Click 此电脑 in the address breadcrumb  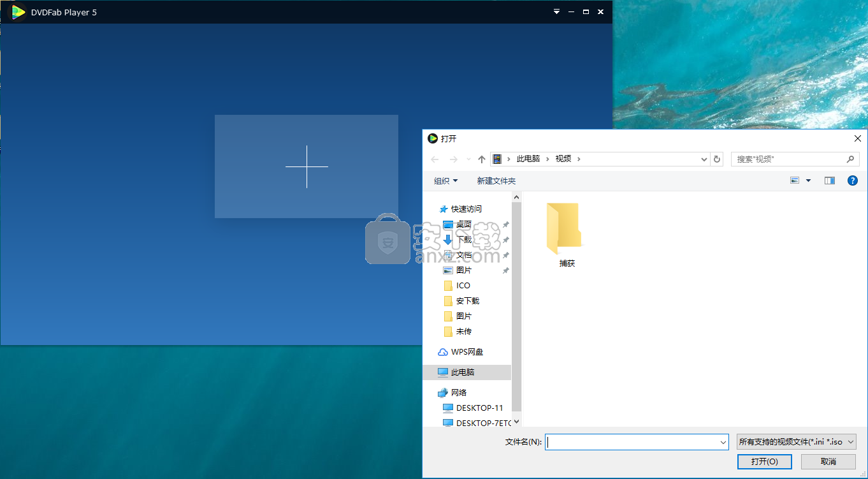pyautogui.click(x=528, y=159)
